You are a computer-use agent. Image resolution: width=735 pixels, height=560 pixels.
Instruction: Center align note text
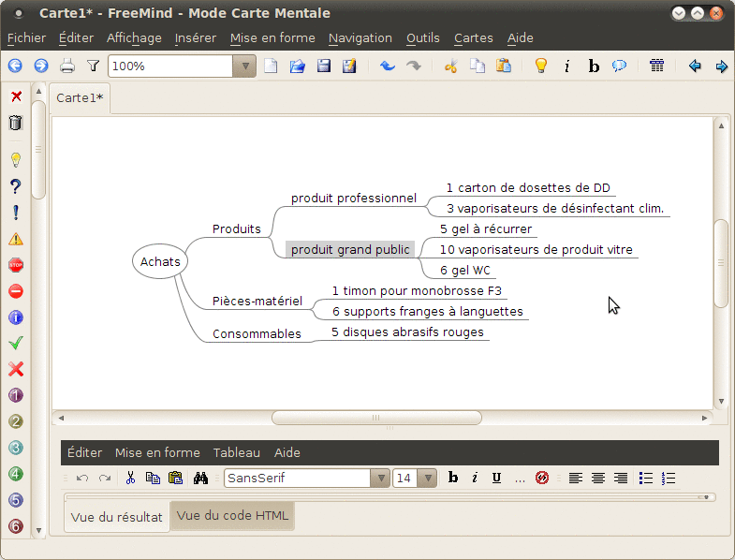[x=598, y=478]
